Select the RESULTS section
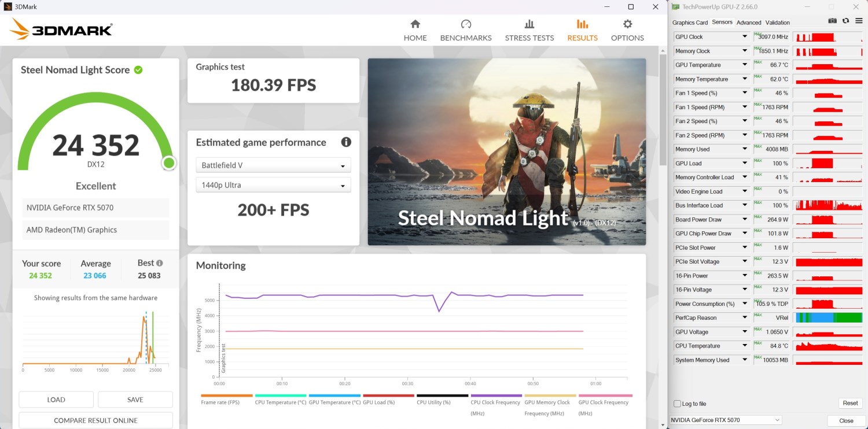 [582, 31]
